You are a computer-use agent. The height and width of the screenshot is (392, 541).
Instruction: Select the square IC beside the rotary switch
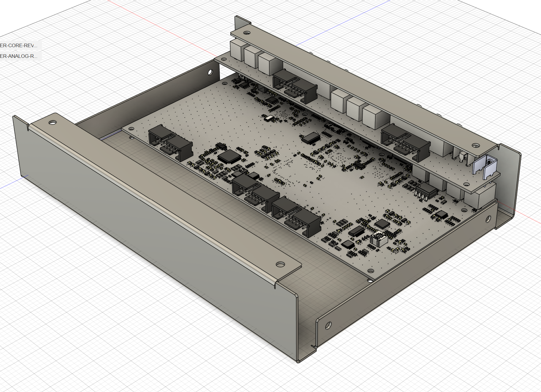coord(382,224)
